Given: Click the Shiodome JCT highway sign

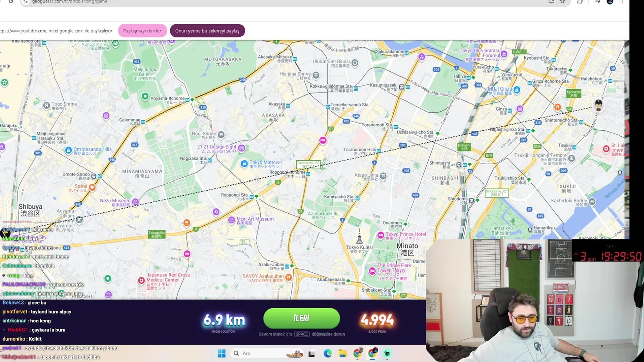Looking at the screenshot, I should coord(497,193).
